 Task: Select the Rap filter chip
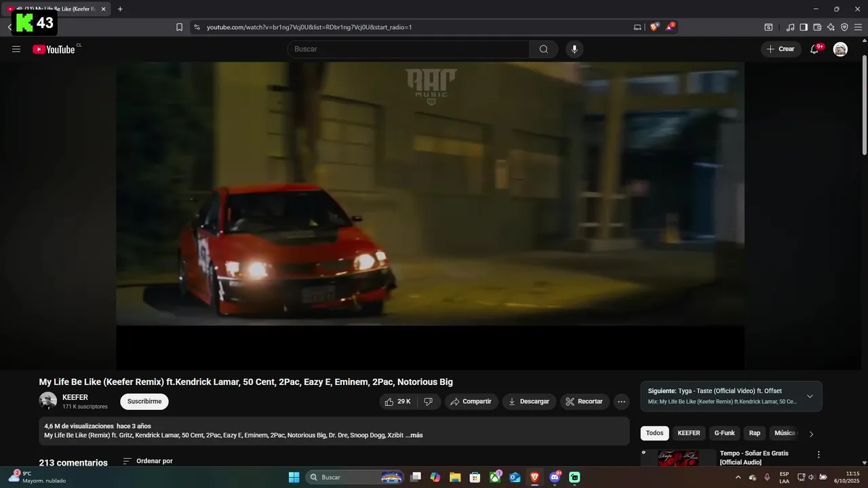pos(755,433)
